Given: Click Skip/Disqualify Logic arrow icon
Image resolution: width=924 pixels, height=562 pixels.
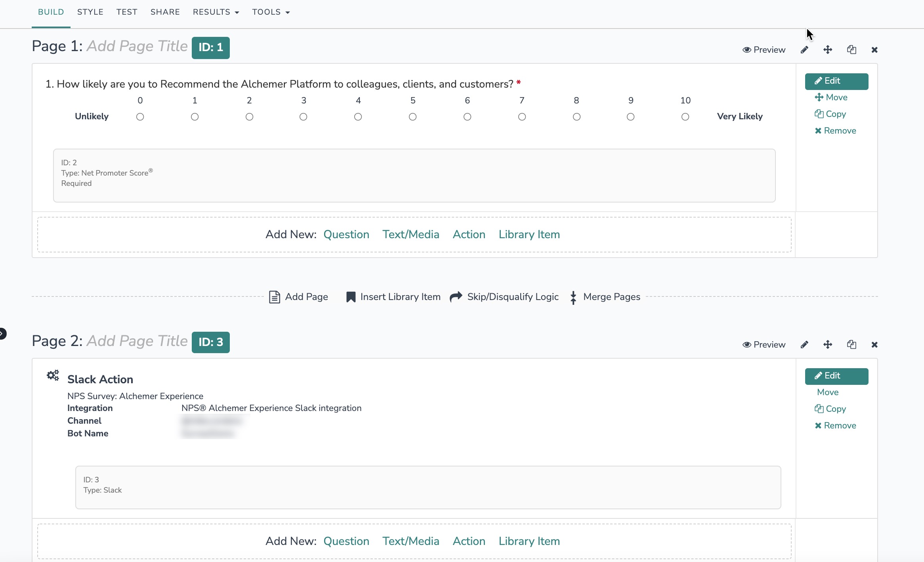Looking at the screenshot, I should pyautogui.click(x=456, y=297).
